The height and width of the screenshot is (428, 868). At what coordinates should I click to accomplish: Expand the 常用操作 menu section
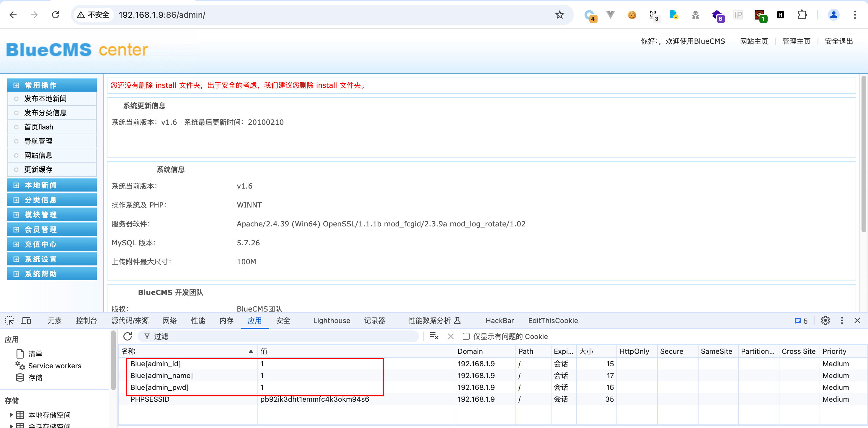pyautogui.click(x=52, y=85)
